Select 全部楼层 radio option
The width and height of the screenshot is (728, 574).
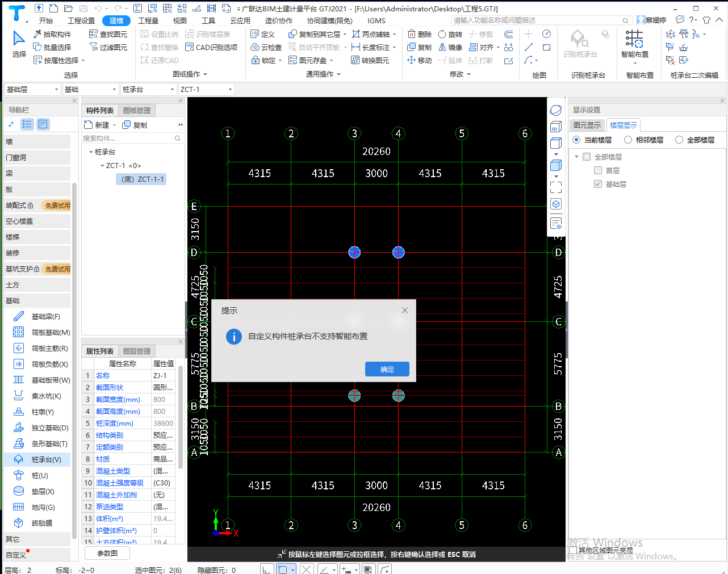pyautogui.click(x=679, y=140)
